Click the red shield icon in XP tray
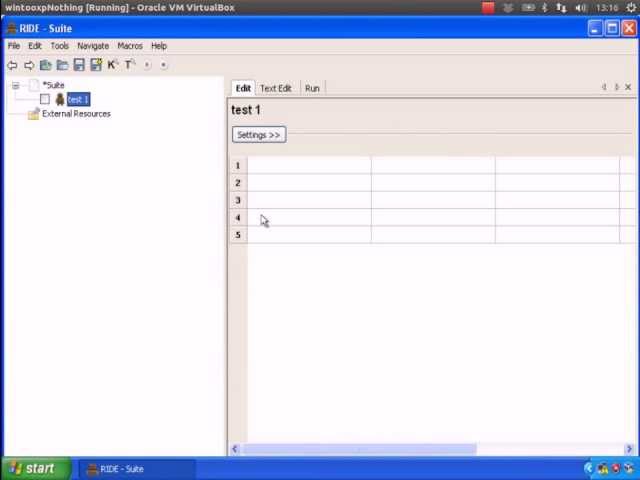The image size is (640, 480). pyautogui.click(x=616, y=468)
